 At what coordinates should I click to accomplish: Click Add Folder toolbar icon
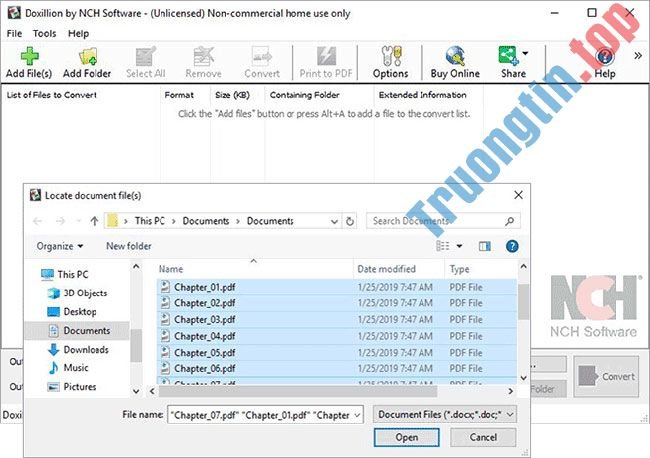(x=87, y=62)
